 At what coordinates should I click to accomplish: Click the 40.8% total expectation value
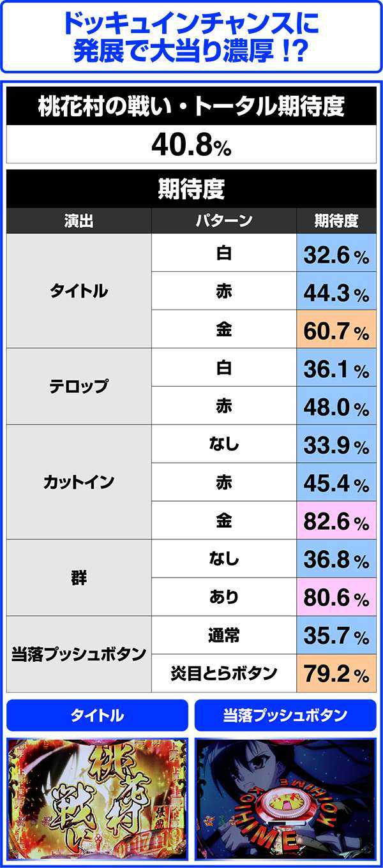click(x=191, y=146)
